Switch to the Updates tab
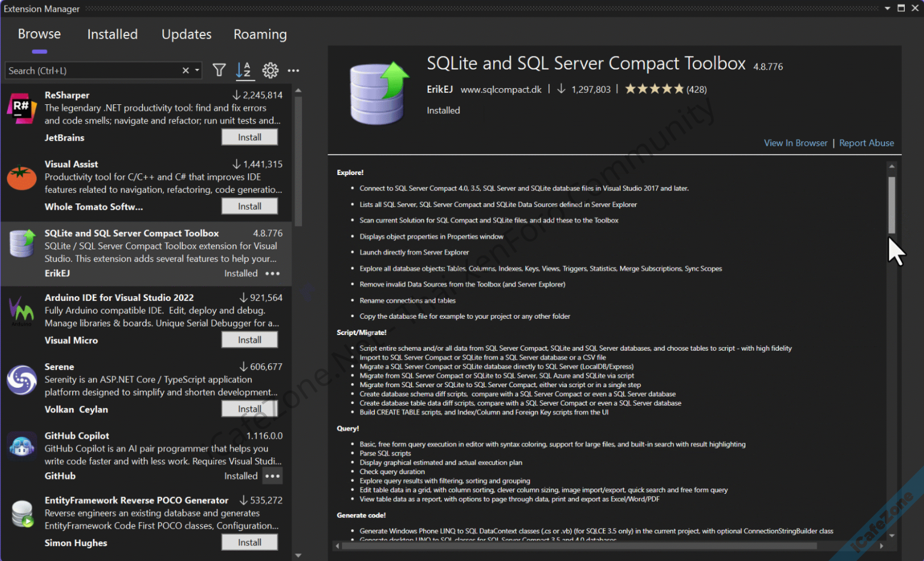The width and height of the screenshot is (924, 561). coord(186,35)
